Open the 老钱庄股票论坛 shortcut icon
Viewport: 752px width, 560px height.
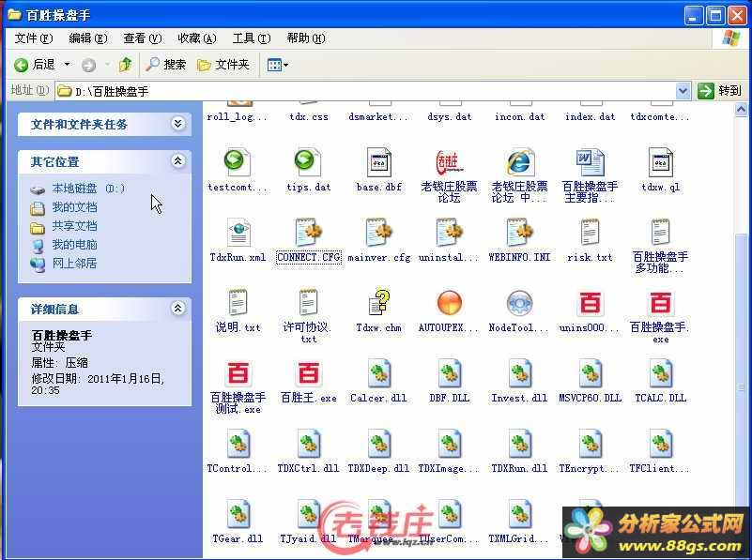point(450,163)
